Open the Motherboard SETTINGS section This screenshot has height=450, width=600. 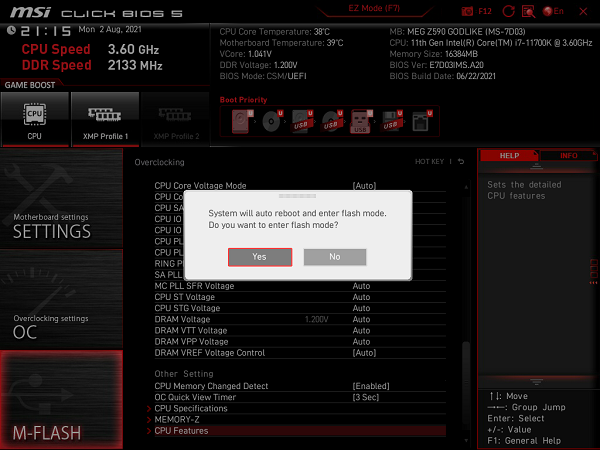point(62,223)
